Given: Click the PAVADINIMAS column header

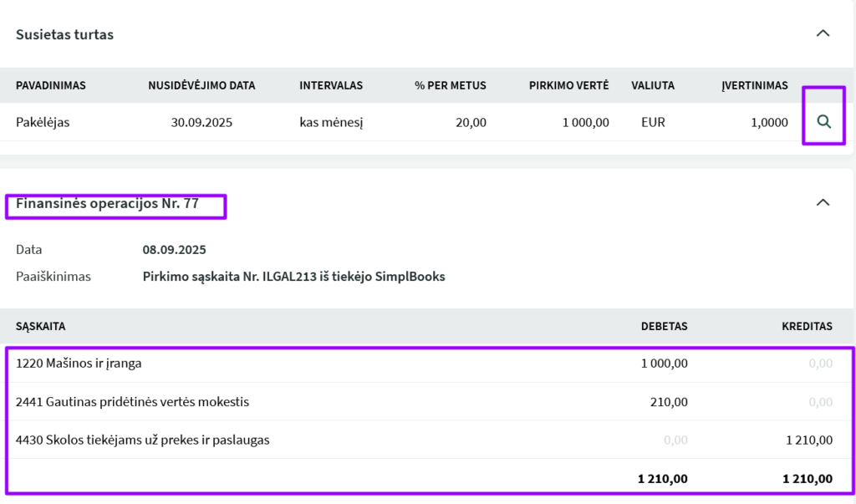Looking at the screenshot, I should click(51, 85).
